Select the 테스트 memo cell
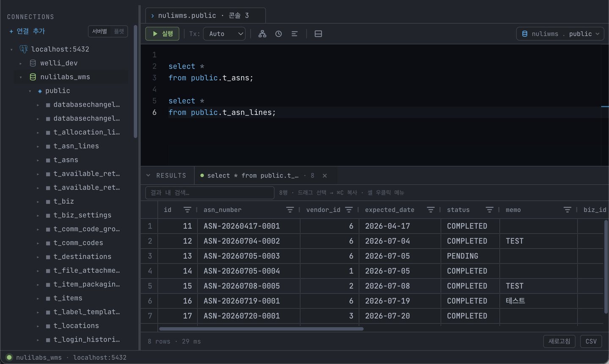Screen dimensions: 609x364 click(x=538, y=301)
